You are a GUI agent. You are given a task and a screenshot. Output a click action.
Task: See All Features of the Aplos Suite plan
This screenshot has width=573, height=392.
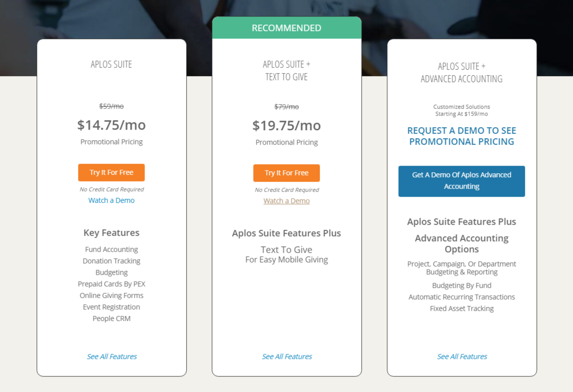[x=112, y=356]
